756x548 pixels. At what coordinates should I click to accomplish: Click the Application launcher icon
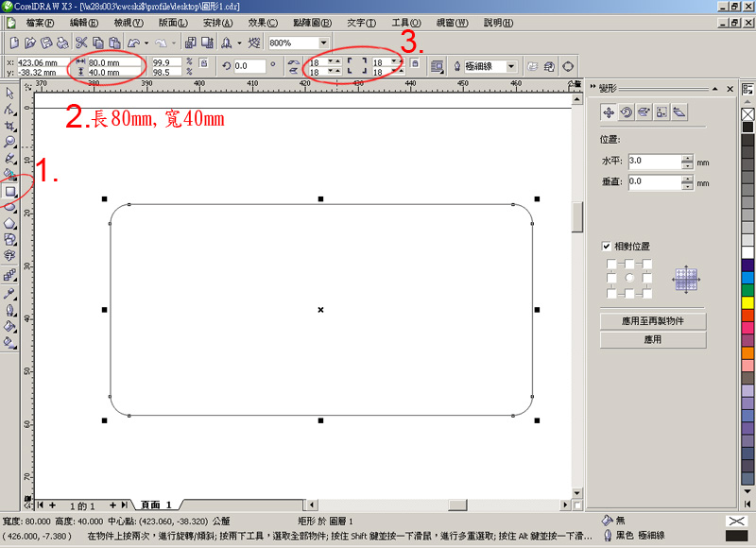click(x=226, y=43)
